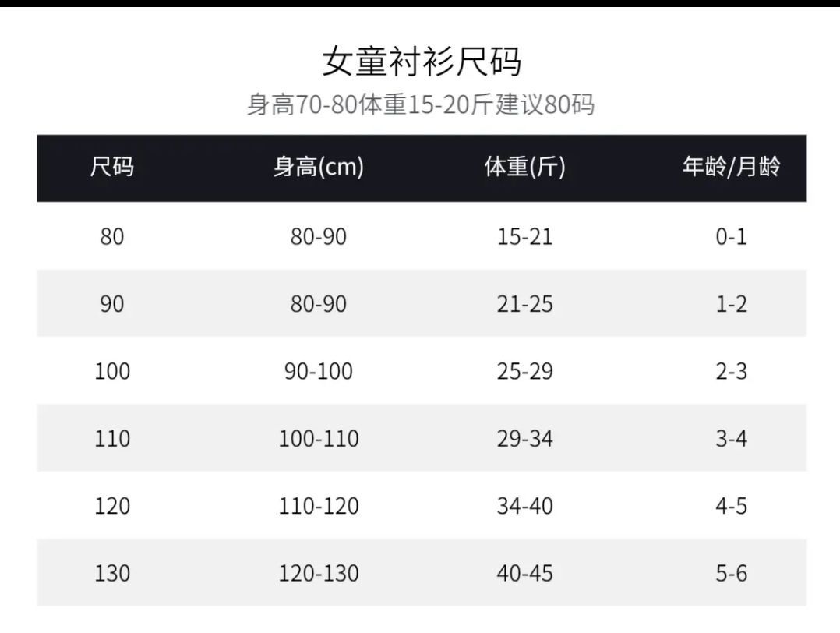The width and height of the screenshot is (840, 633).
Task: Click the 女童衬衫尺码 title text
Action: pos(421,62)
